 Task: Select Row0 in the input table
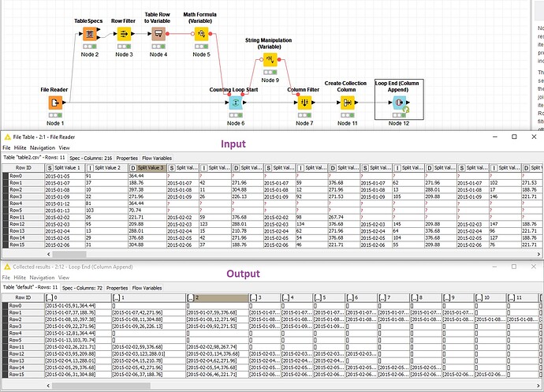[x=23, y=176]
